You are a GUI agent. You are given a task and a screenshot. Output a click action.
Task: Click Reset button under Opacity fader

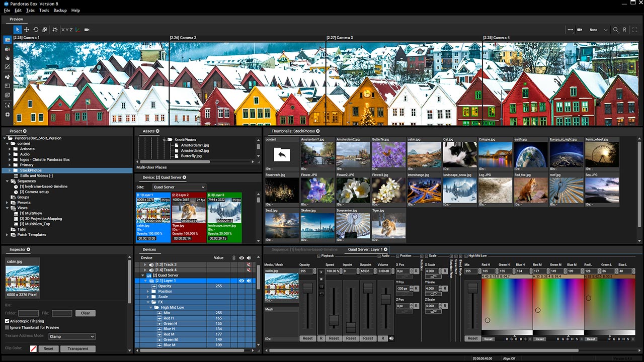pyautogui.click(x=307, y=338)
